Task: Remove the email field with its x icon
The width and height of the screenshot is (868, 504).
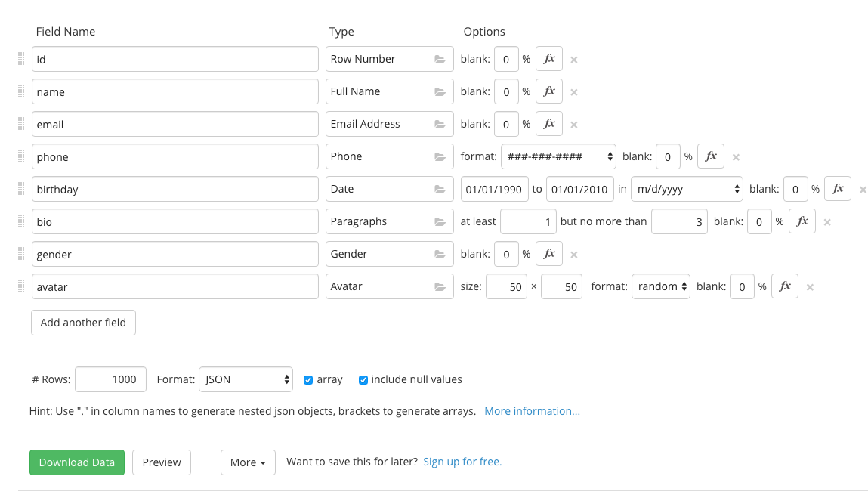Action: coord(574,125)
